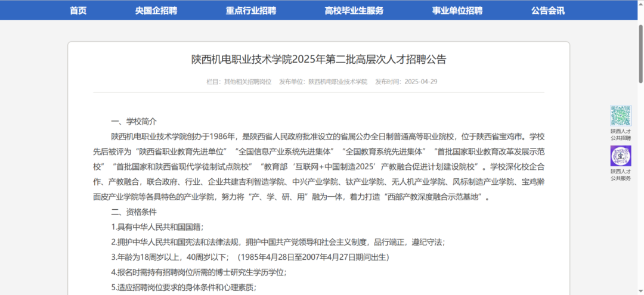Image resolution: width=644 pixels, height=295 pixels.
Task: Click the 陕西人才公共招聘 label text
Action: (620, 134)
